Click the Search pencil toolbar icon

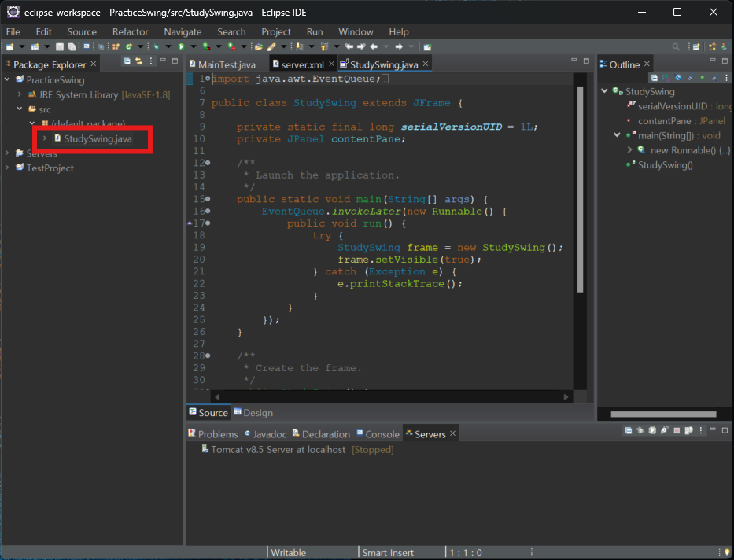272,46
